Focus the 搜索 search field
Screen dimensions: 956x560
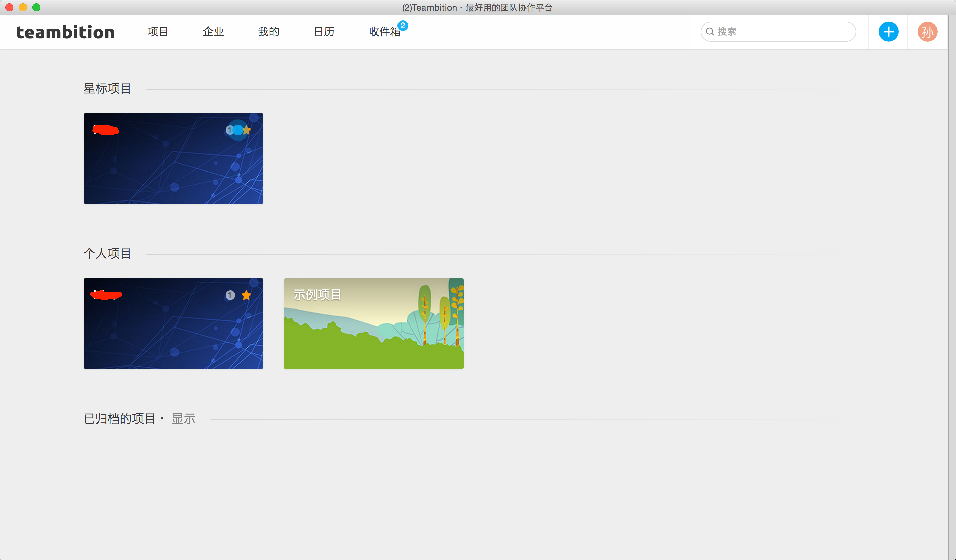coord(782,31)
